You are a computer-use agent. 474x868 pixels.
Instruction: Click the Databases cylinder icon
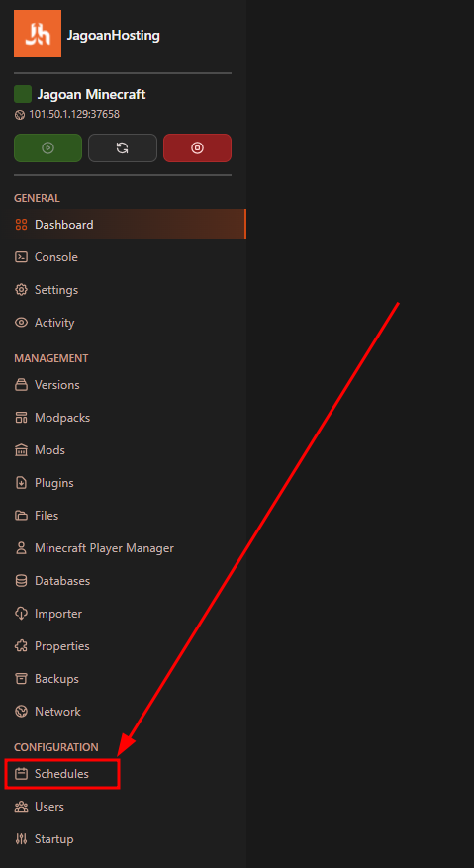coord(21,581)
